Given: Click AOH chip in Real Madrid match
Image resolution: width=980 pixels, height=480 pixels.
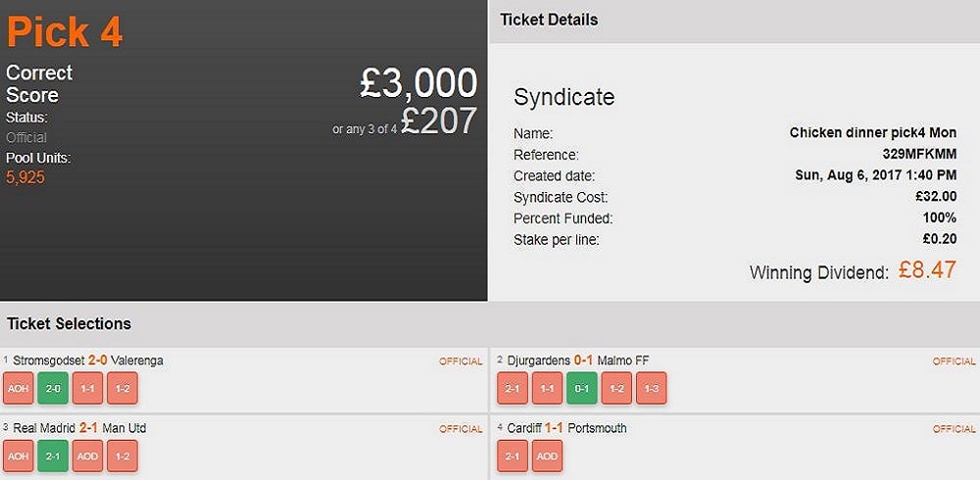Looking at the screenshot, I should click(x=19, y=456).
